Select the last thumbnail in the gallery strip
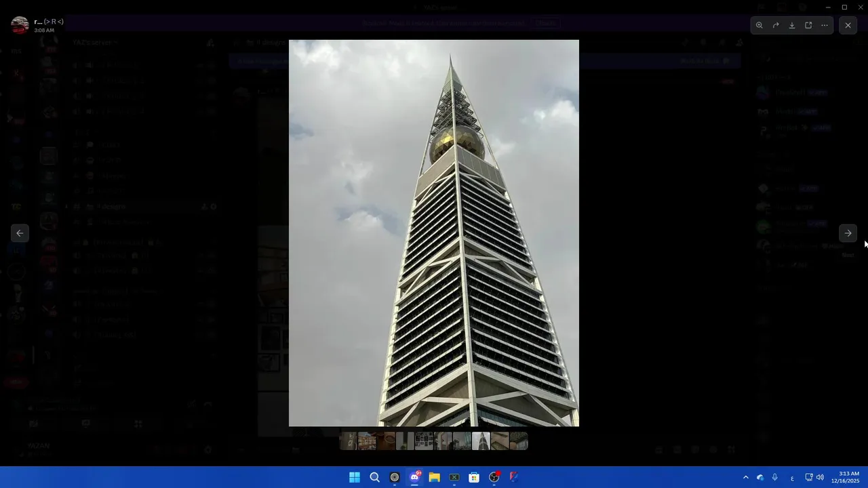The width and height of the screenshot is (868, 488). click(x=519, y=441)
